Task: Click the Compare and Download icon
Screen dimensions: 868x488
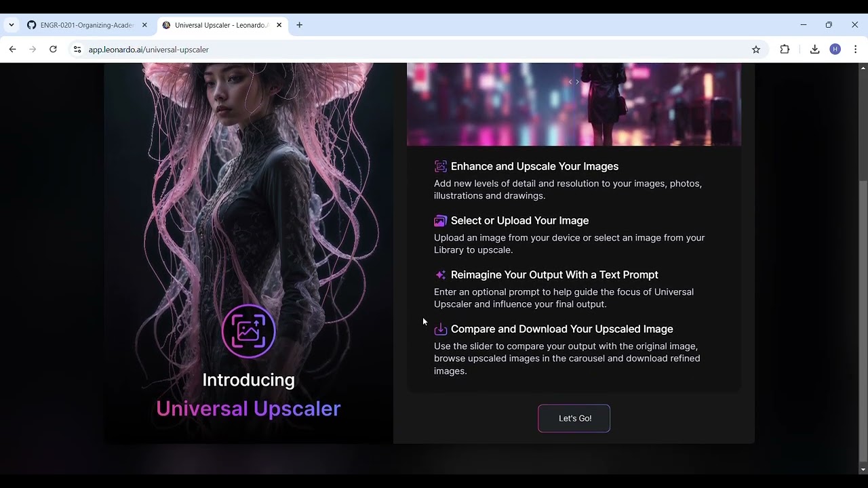Action: click(x=440, y=329)
